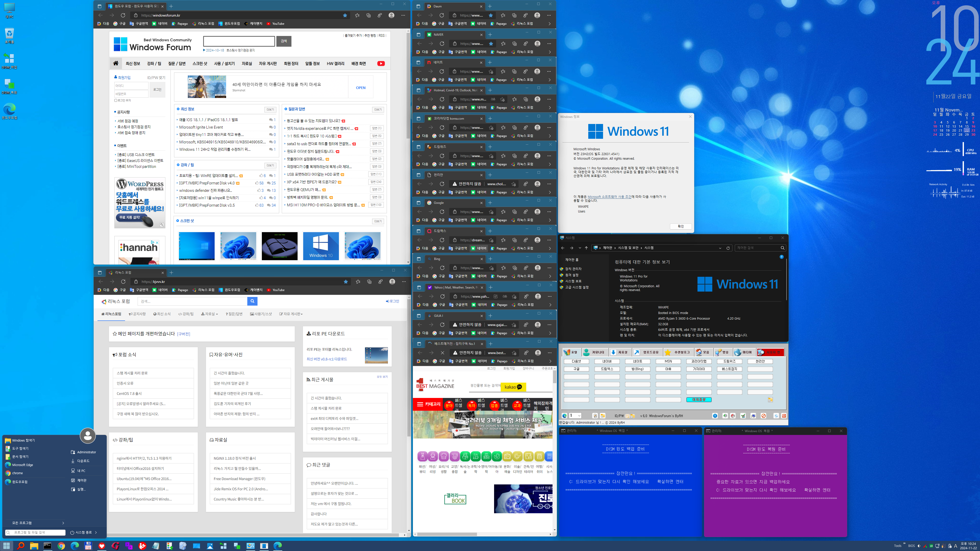Screen dimensions: 980x551
Task: Open the volume icon in the system tray
Action: pyautogui.click(x=919, y=546)
